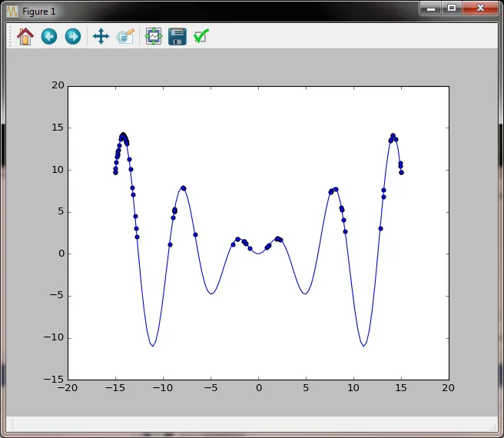Click the x-axis tick label 10
Screen dimensions: 504x438
pos(353,388)
